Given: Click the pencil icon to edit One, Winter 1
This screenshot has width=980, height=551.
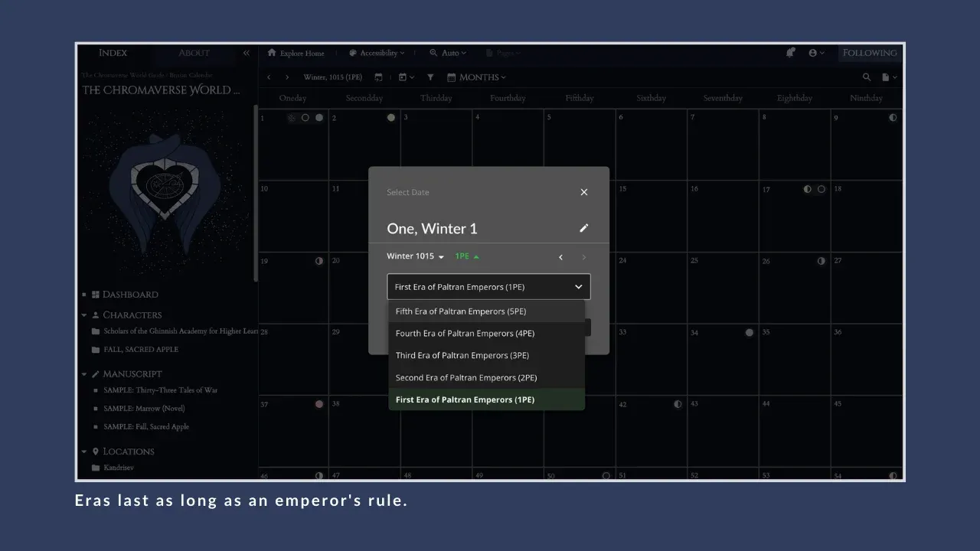Looking at the screenshot, I should click(x=584, y=228).
